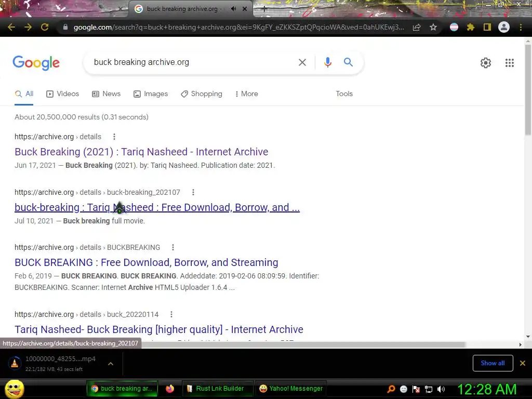
Task: Click the tray round smiley icon
Action: pyautogui.click(x=403, y=389)
